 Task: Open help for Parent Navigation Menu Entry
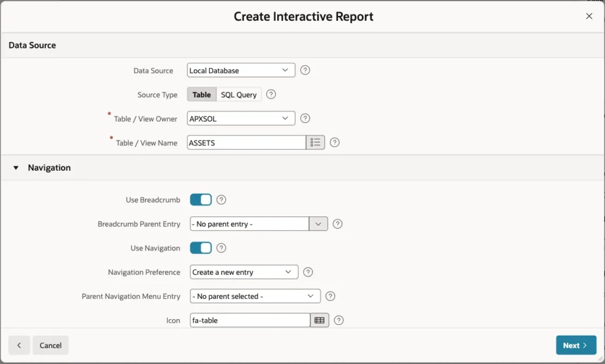330,296
